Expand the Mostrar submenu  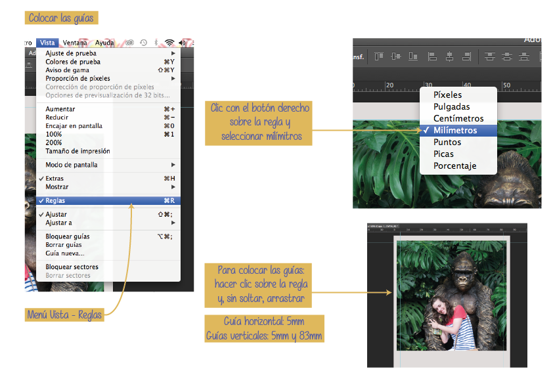pyautogui.click(x=108, y=187)
